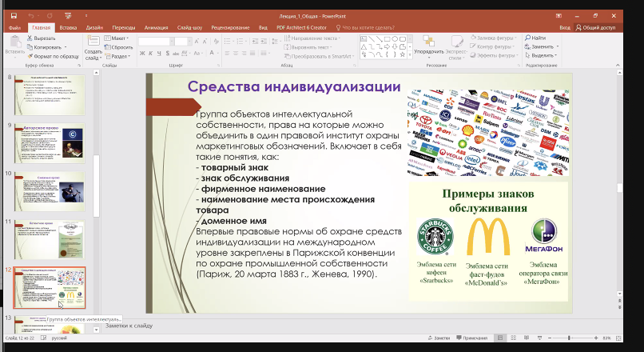Activate Формат по образцу format painter
Image resolution: width=644 pixels, height=352 pixels.
pos(53,56)
